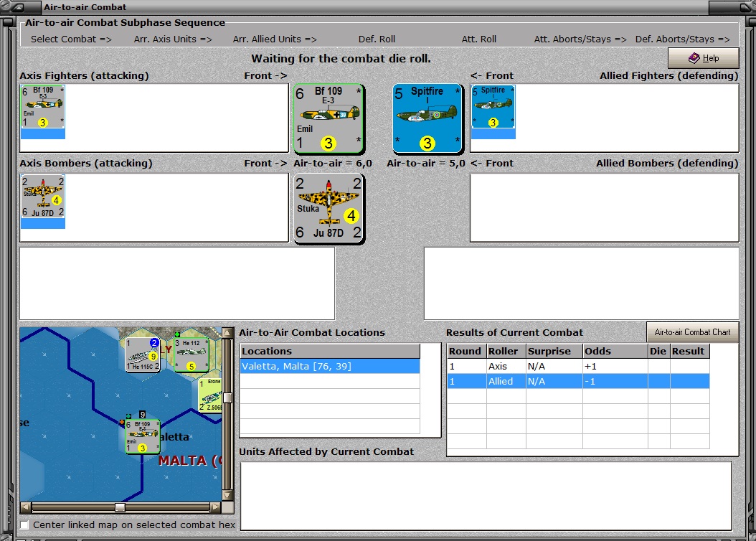Click the Bf 109 counter at Valetta on the map
Screen dimensions: 756x541
[x=143, y=437]
